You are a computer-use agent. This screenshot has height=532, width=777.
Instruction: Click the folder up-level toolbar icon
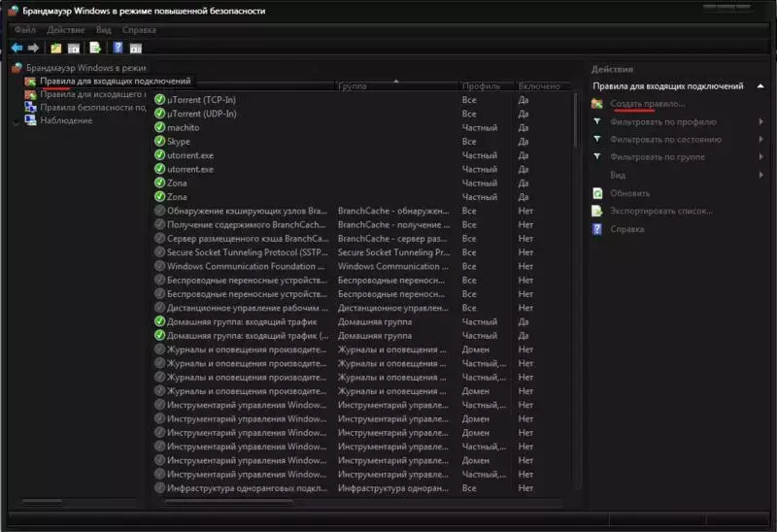coord(56,48)
